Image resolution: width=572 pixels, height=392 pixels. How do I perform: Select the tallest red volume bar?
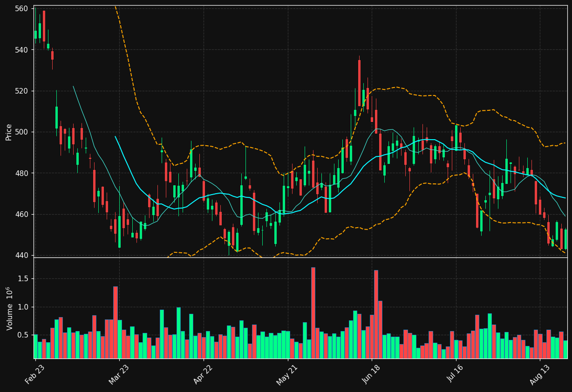(x=313, y=313)
